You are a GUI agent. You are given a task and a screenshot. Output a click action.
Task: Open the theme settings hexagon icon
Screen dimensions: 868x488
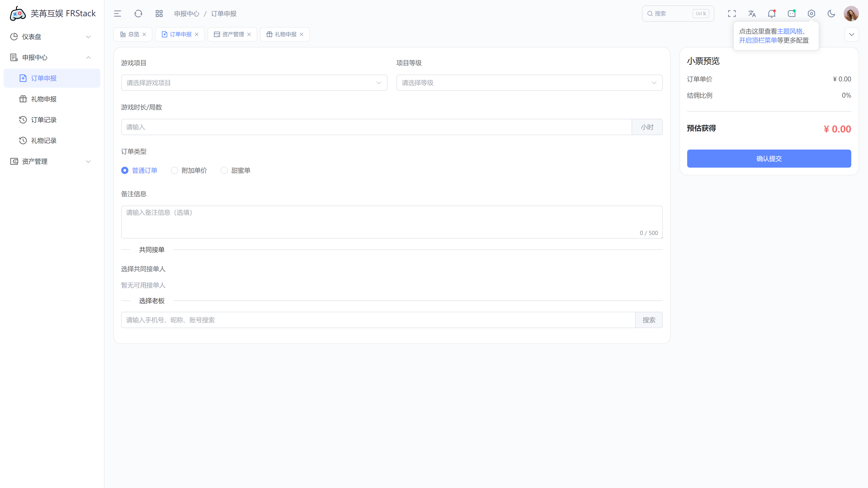coord(811,14)
